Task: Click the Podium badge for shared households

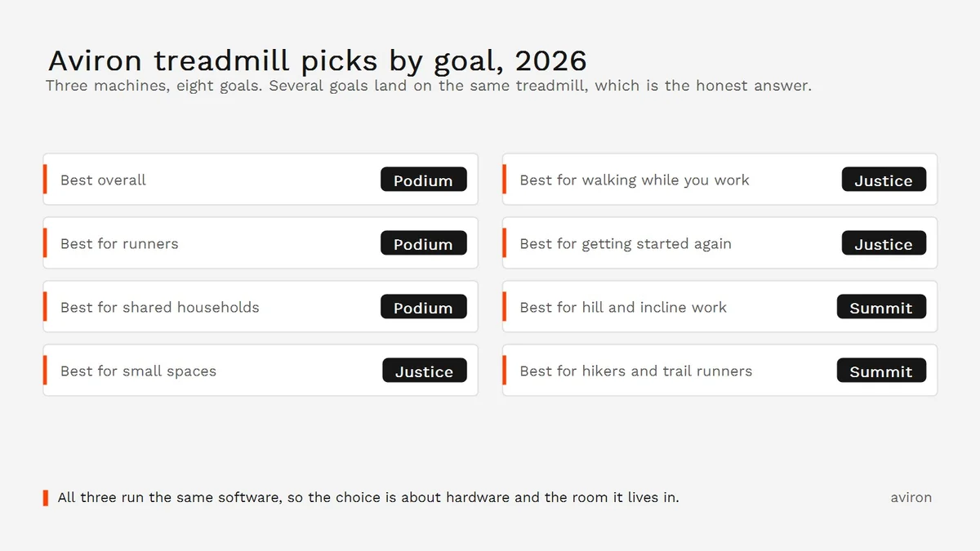Action: coord(424,307)
